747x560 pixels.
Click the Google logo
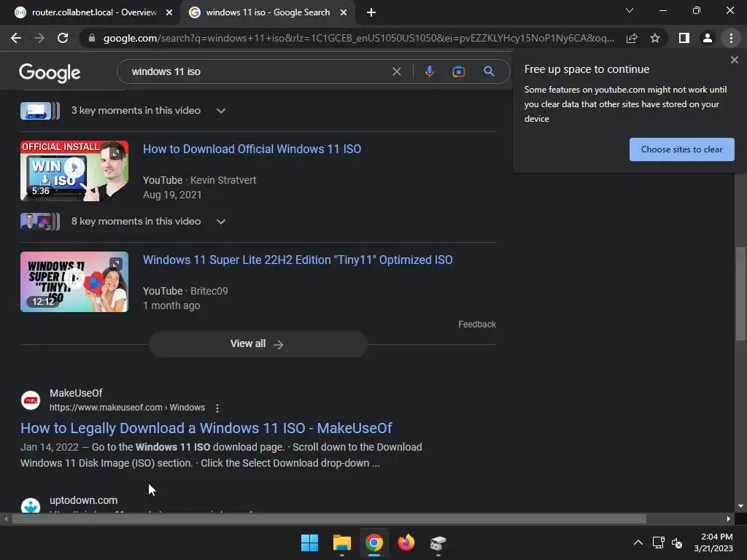50,72
